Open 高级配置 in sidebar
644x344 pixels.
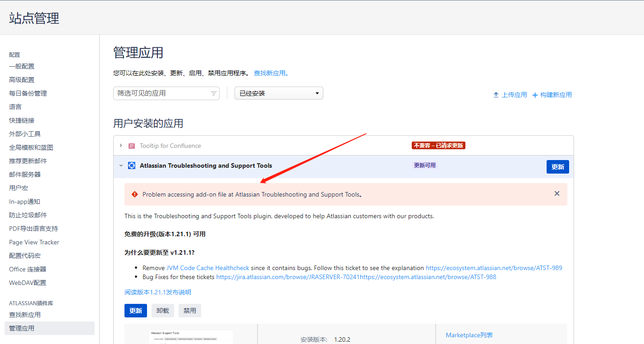[x=22, y=80]
